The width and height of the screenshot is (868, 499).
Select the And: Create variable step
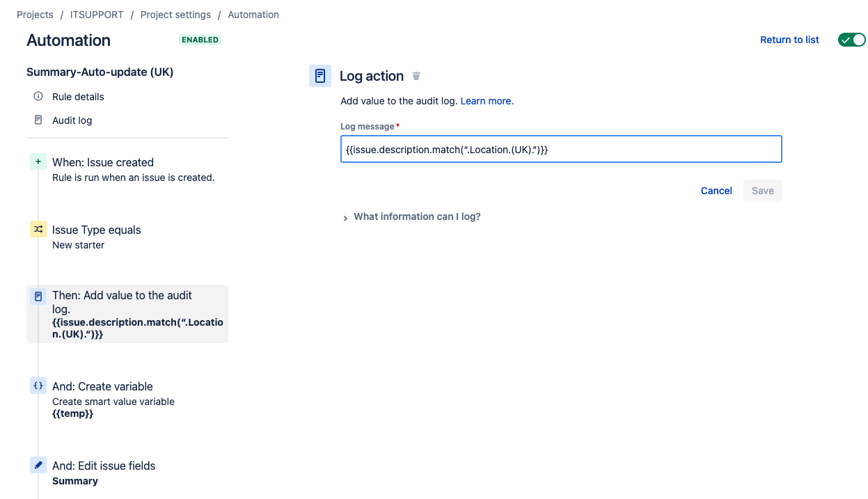pos(127,399)
